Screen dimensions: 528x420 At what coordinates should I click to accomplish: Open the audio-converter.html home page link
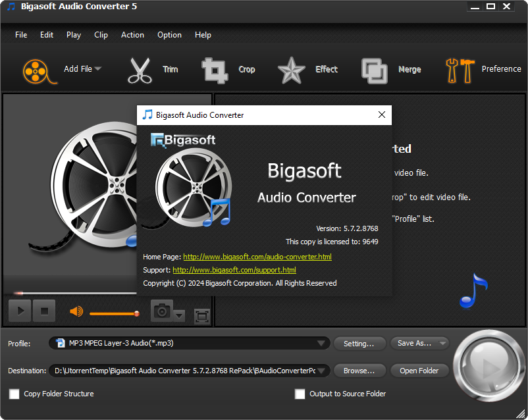[257, 257]
